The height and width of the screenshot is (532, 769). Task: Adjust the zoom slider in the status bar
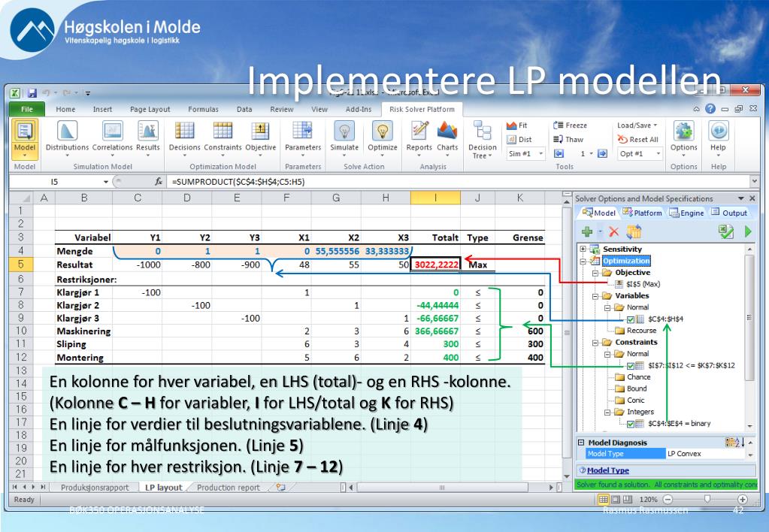(x=707, y=499)
